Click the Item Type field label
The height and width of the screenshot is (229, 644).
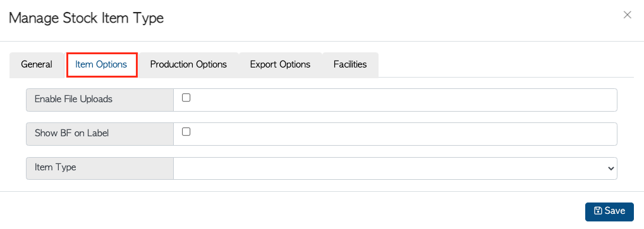[x=56, y=167]
